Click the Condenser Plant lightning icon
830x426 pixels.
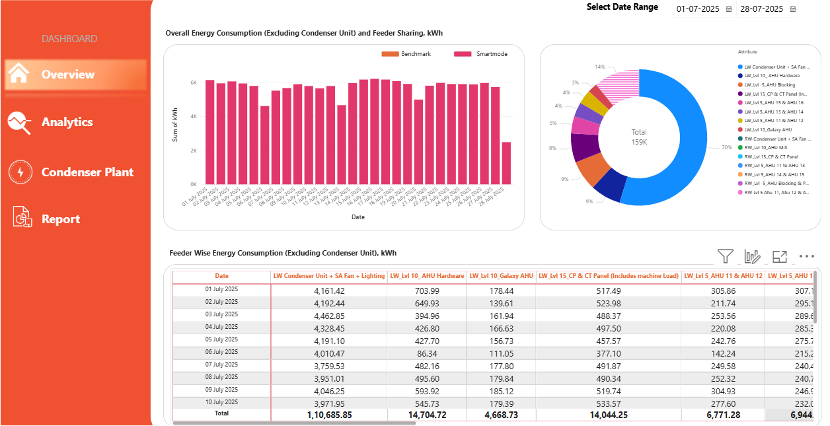coord(20,172)
